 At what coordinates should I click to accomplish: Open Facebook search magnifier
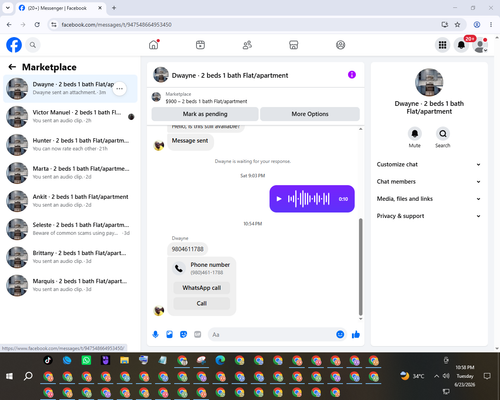click(x=33, y=45)
